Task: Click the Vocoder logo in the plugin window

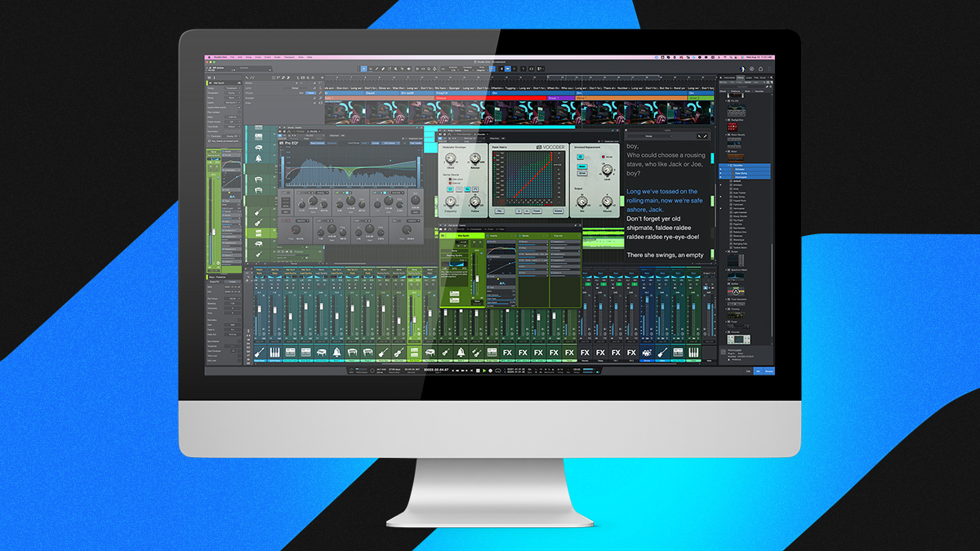Action: (550, 147)
